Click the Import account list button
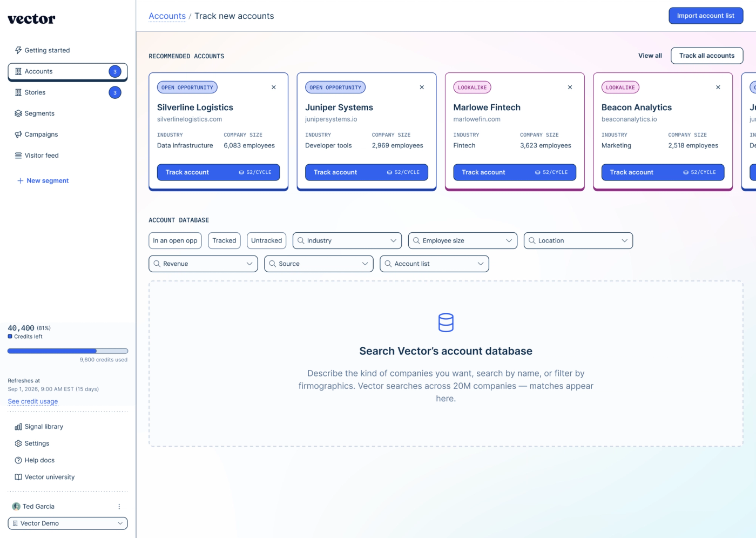Image resolution: width=756 pixels, height=538 pixels. [706, 16]
